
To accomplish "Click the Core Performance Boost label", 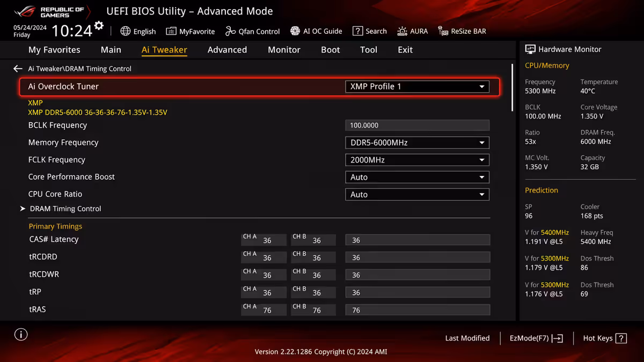I will [71, 177].
